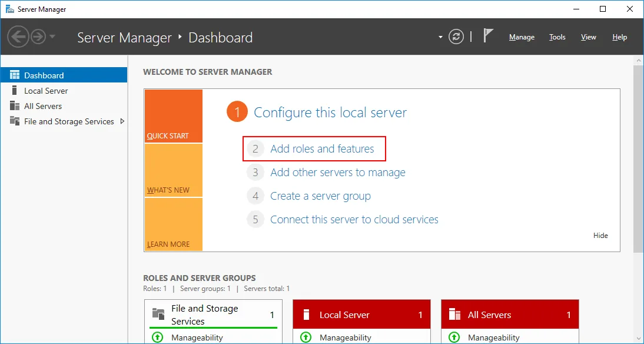The image size is (644, 344).
Task: Open the All Servers sidebar page
Action: [44, 106]
